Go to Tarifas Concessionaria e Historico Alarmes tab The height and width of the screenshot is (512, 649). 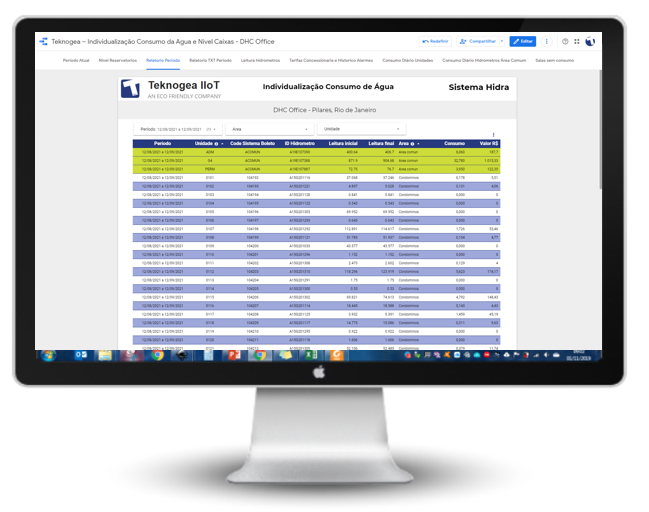(331, 60)
